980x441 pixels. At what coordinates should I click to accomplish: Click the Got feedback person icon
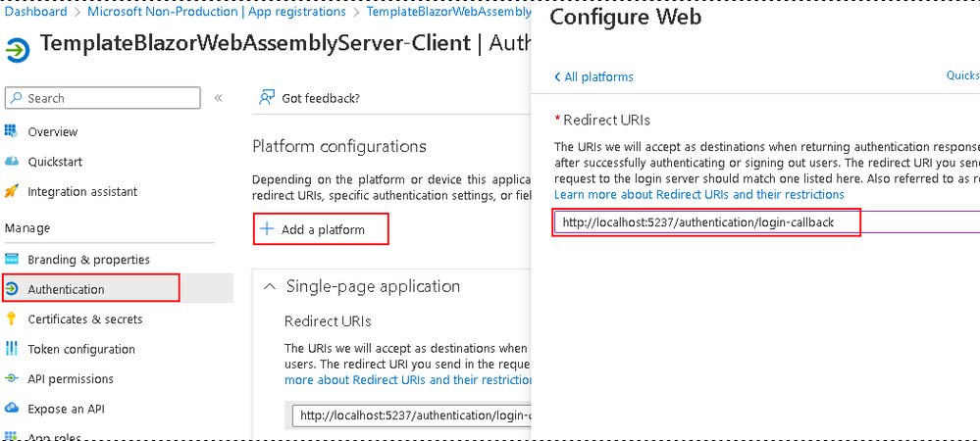click(x=267, y=98)
